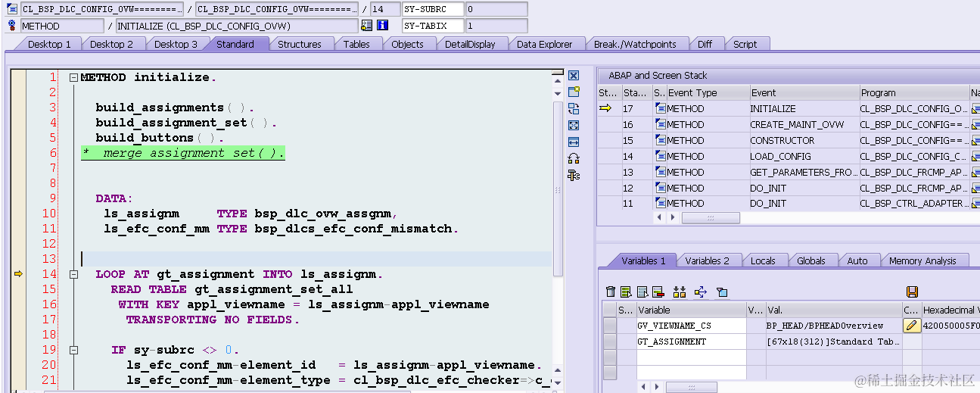Click the save floppy icon in the Variables panel
This screenshot has width=980, height=393.
pos(912,292)
